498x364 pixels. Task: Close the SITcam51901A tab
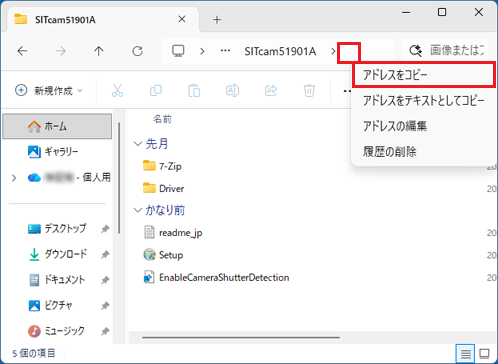click(x=182, y=19)
